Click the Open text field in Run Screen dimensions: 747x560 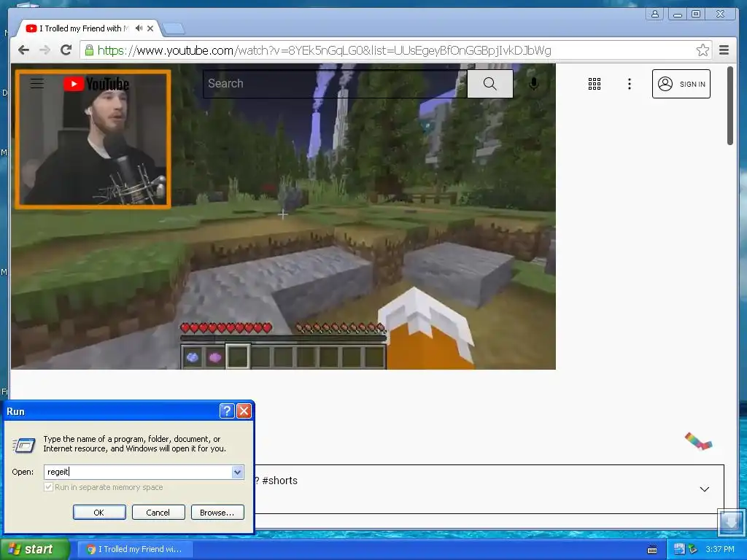[x=138, y=472]
